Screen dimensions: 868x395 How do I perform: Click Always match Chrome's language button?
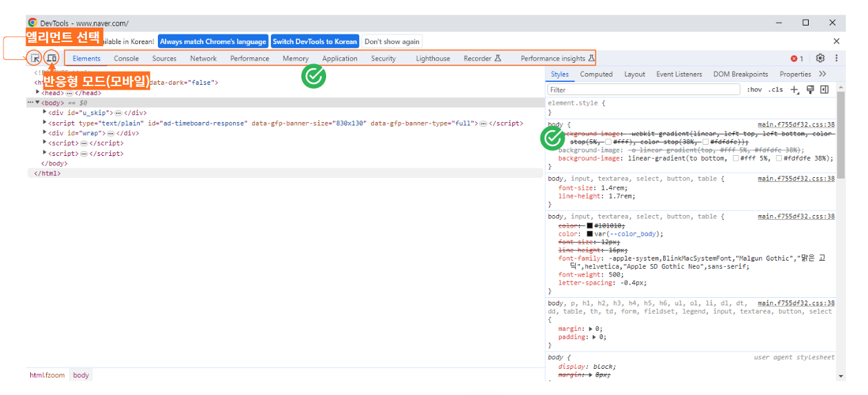tap(212, 41)
